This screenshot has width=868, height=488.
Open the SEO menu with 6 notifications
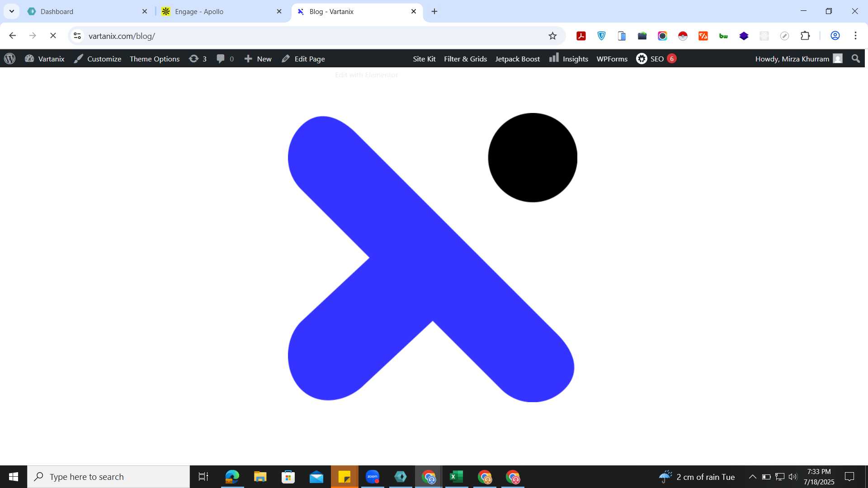(x=656, y=59)
